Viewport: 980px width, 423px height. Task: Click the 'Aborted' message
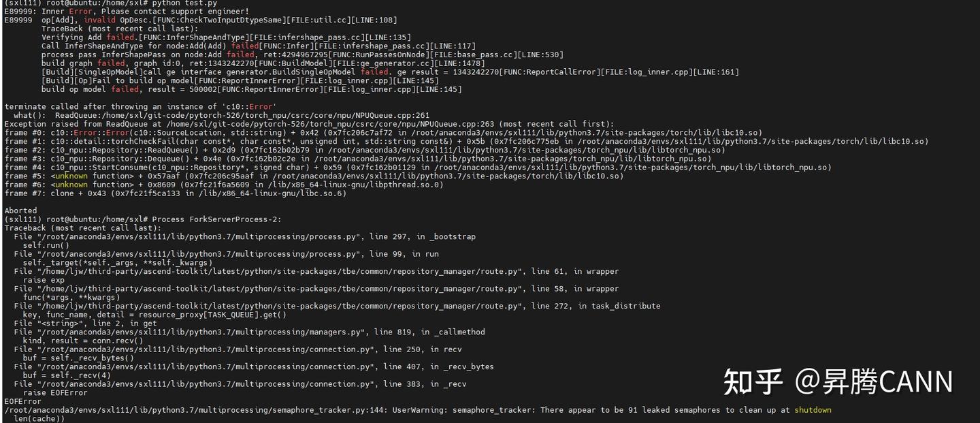pos(20,211)
